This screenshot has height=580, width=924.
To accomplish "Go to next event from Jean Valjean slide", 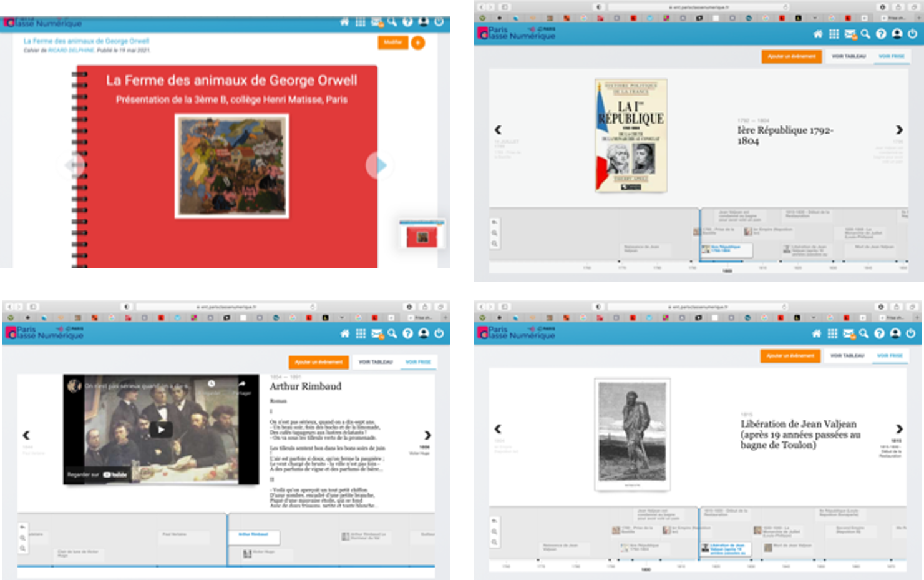I will tap(899, 429).
